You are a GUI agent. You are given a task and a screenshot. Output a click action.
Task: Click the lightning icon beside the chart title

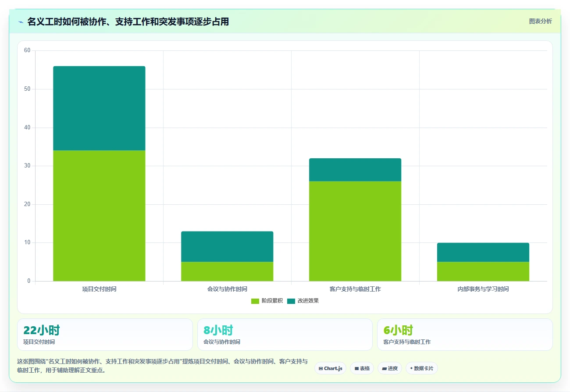[x=21, y=22]
